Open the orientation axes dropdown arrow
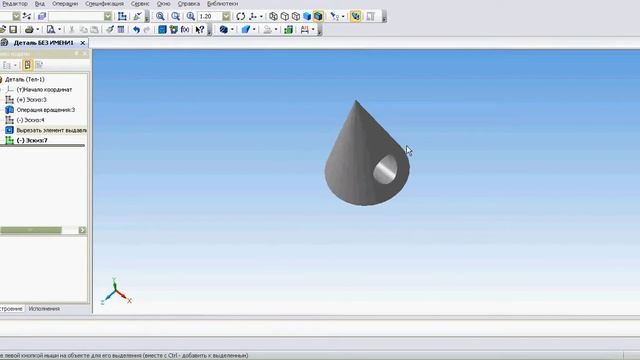640x360 pixels. point(261,16)
